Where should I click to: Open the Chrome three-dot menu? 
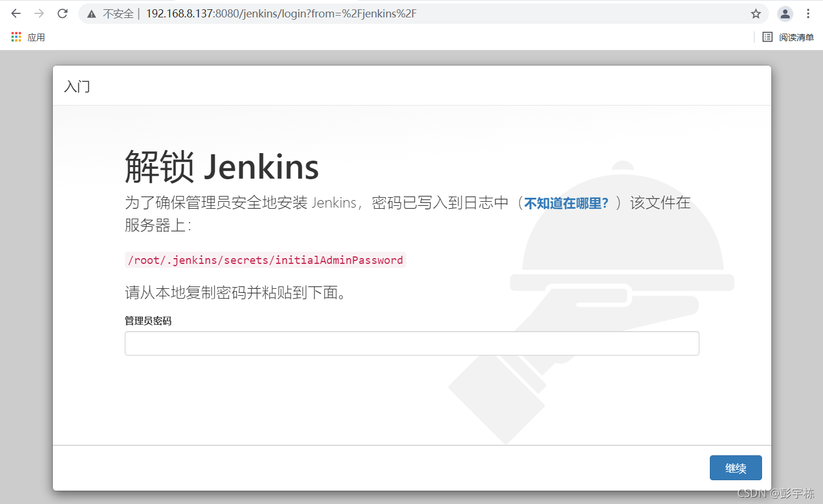click(808, 14)
